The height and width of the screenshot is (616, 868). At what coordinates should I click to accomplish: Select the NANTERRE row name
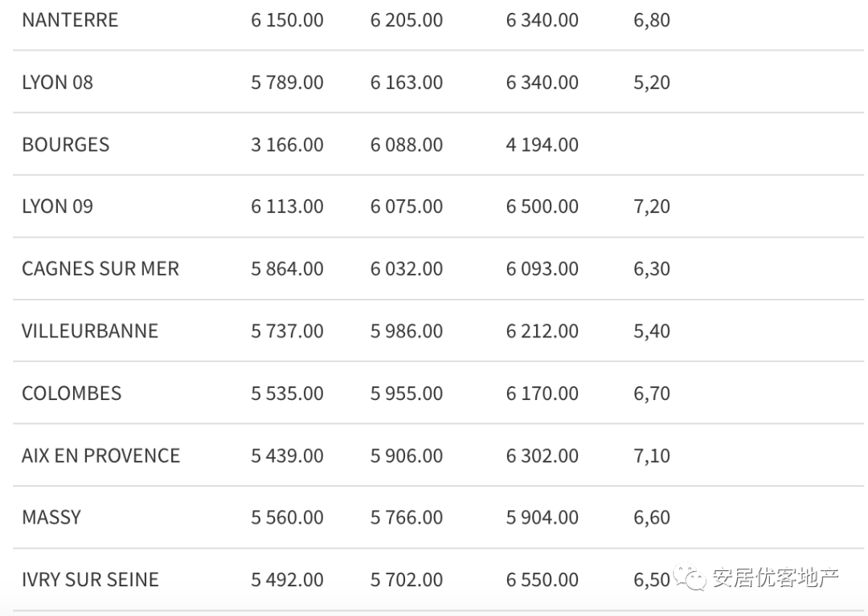(70, 20)
